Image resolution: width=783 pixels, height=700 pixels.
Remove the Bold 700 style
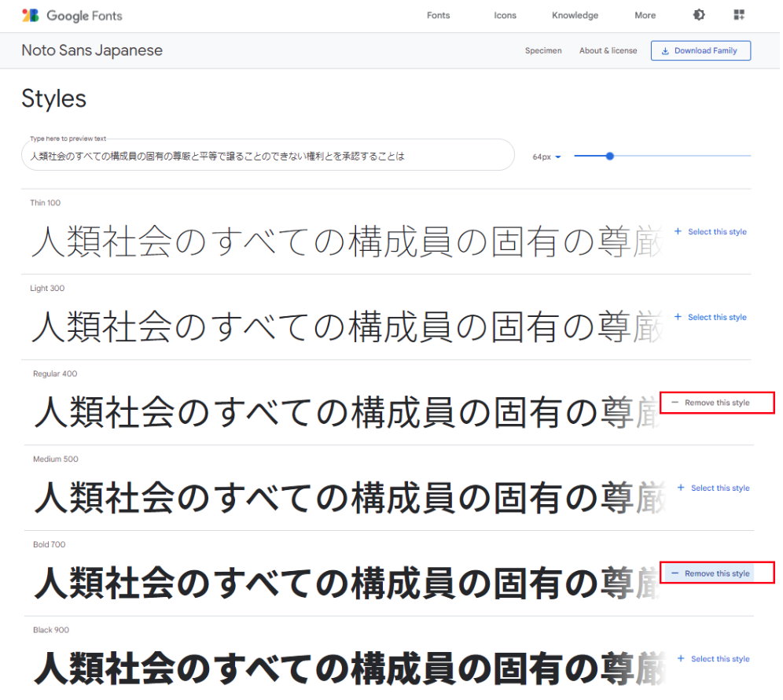click(711, 573)
